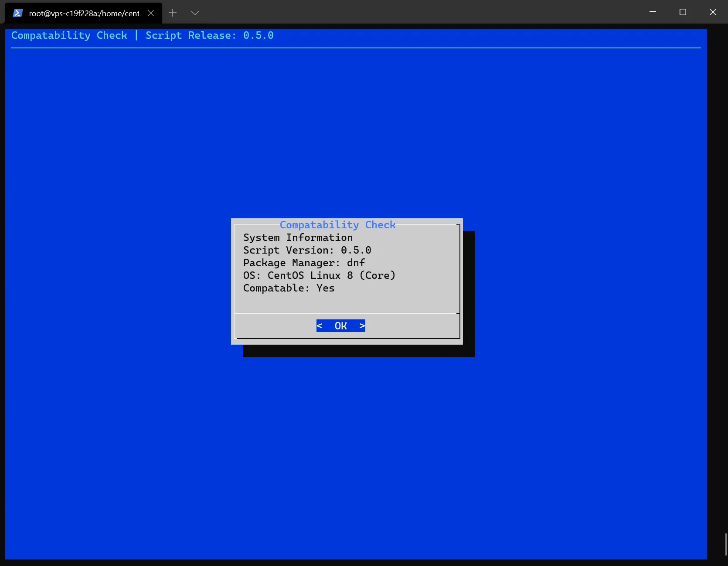Click the header 'Script Release: 0.5.0' text
The width and height of the screenshot is (728, 566).
click(210, 35)
